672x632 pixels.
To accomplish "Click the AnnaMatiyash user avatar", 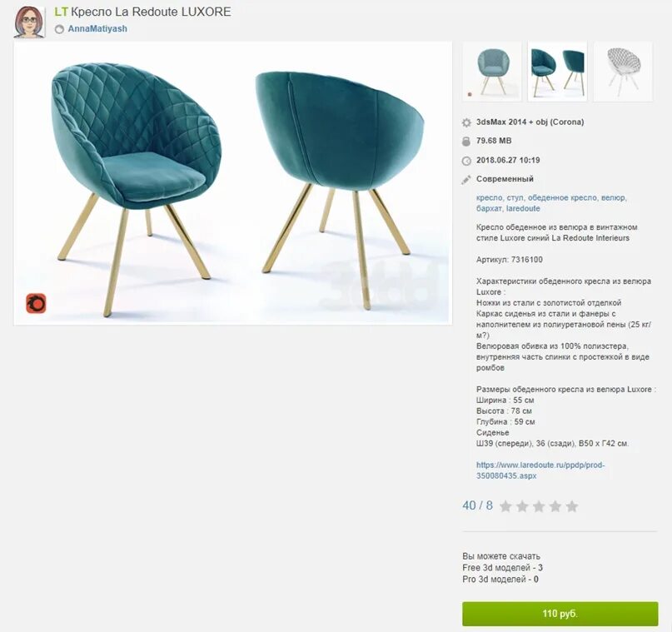I will 29,22.
